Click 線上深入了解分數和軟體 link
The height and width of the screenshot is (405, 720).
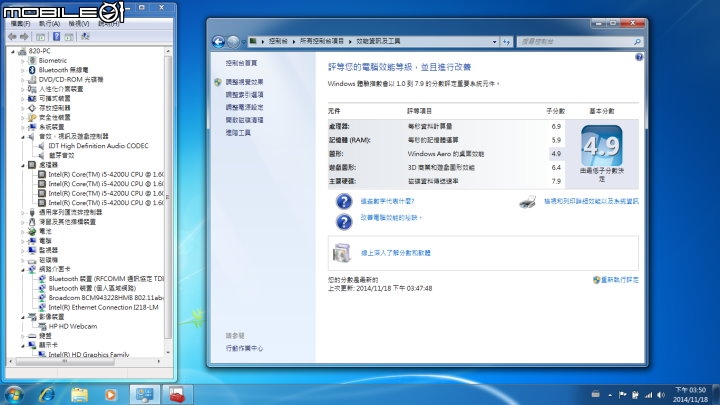396,253
